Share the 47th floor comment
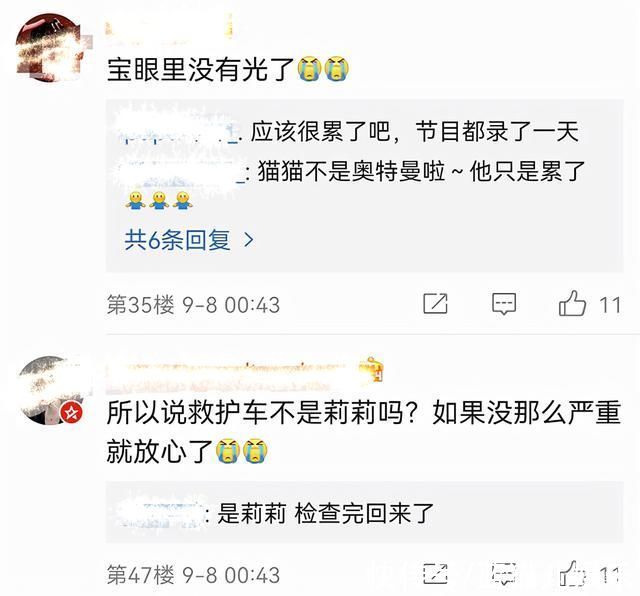Image resolution: width=640 pixels, height=596 pixels. tap(436, 574)
